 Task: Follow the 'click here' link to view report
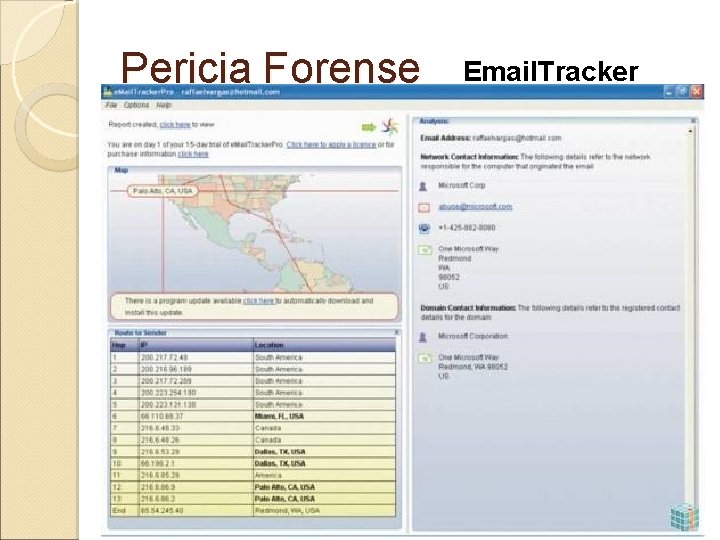(x=175, y=124)
